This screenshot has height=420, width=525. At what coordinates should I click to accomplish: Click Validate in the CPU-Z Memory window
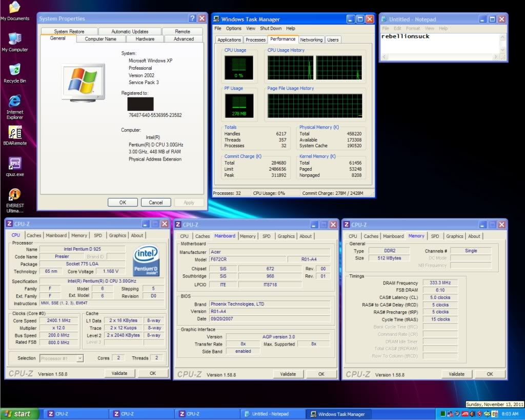pos(456,374)
